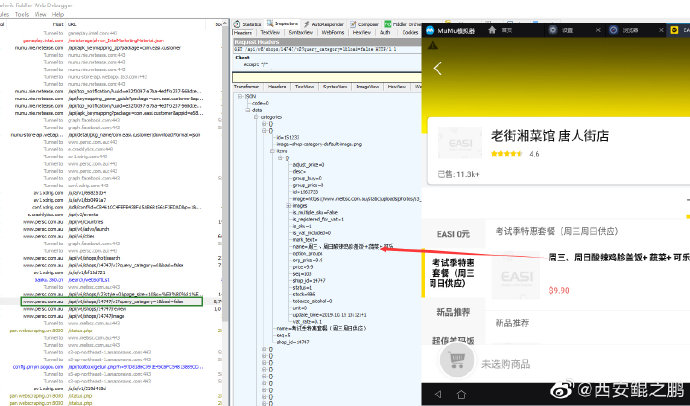Select the adjust_price=0 entry
Viewport: 690px width, 406px height.
308,165
